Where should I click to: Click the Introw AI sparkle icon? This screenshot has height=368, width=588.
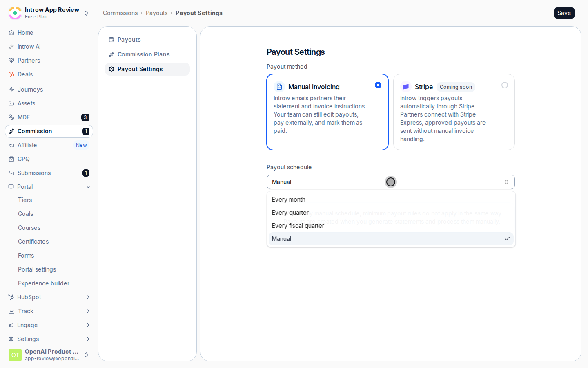click(11, 47)
